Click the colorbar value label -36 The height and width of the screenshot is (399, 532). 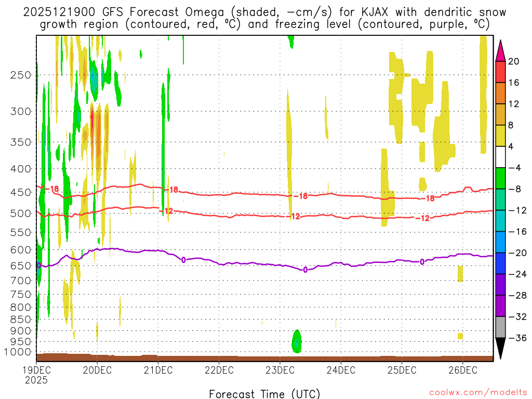coord(517,338)
